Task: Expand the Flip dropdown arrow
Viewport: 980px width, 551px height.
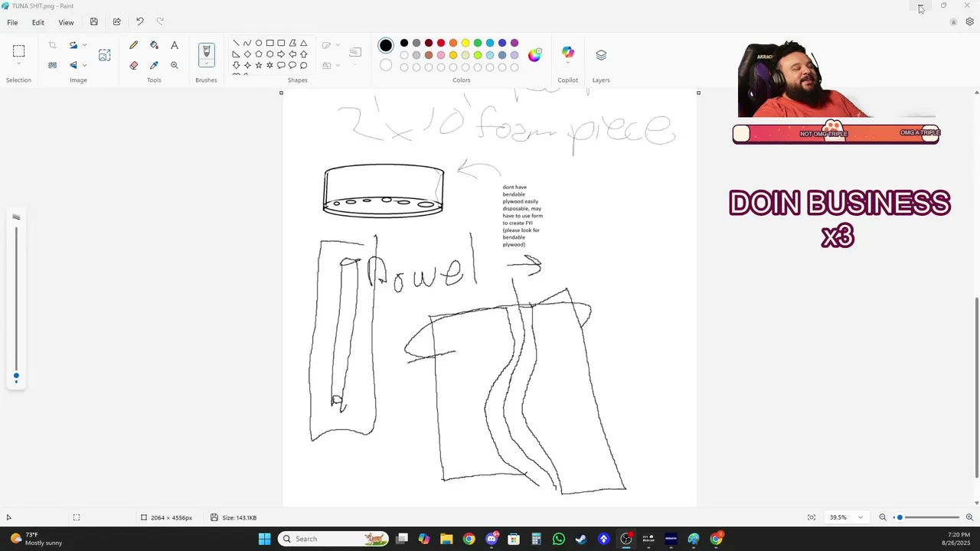Action: pos(84,65)
